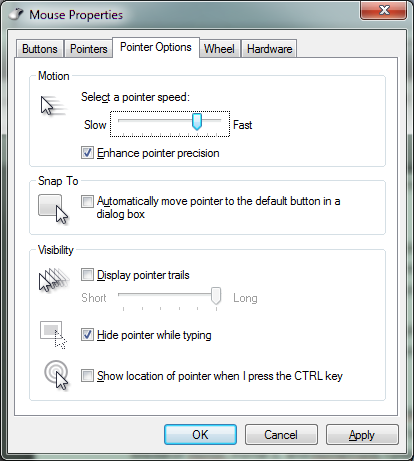Click the Cancel button

point(281,435)
